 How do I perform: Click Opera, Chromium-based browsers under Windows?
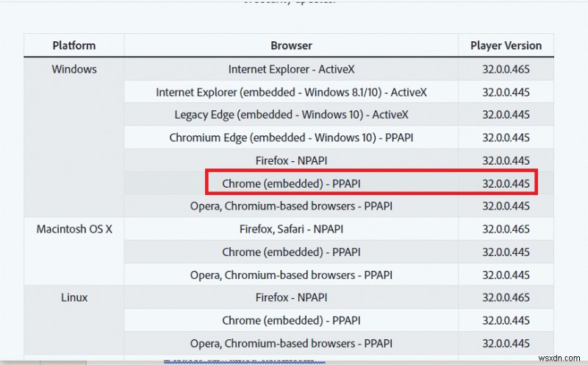click(x=291, y=205)
